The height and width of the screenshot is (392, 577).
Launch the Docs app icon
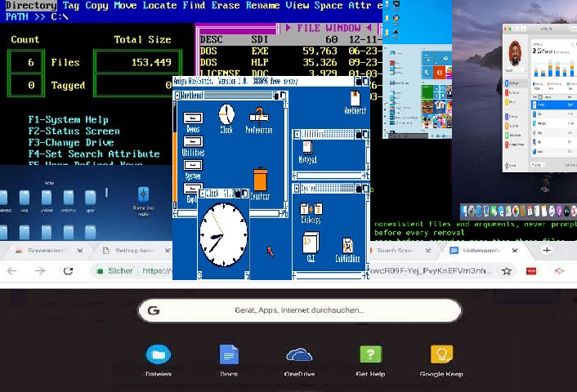click(229, 354)
